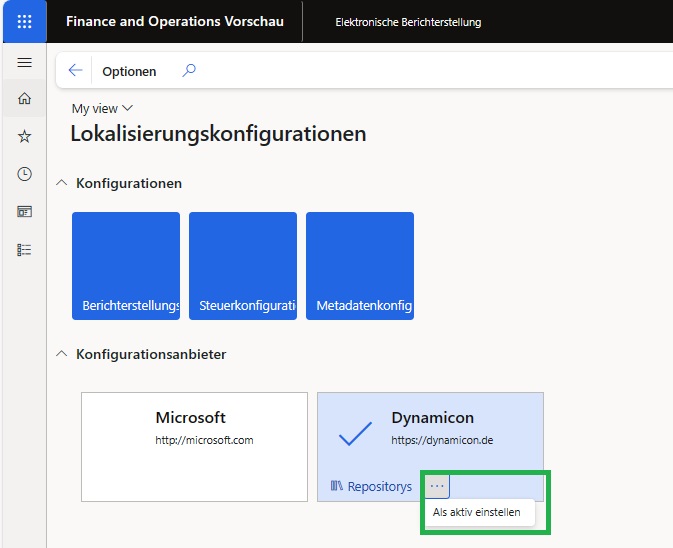
Task: Open Recent clock icon in sidebar
Action: tap(25, 174)
